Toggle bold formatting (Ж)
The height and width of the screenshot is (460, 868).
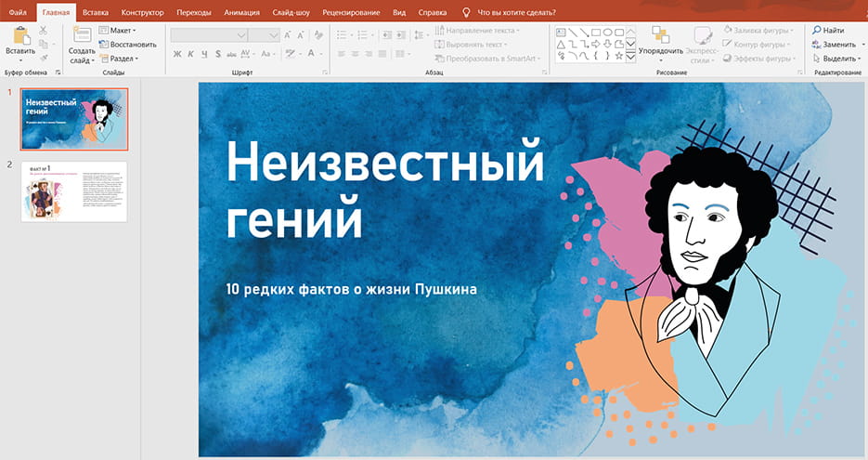[177, 54]
